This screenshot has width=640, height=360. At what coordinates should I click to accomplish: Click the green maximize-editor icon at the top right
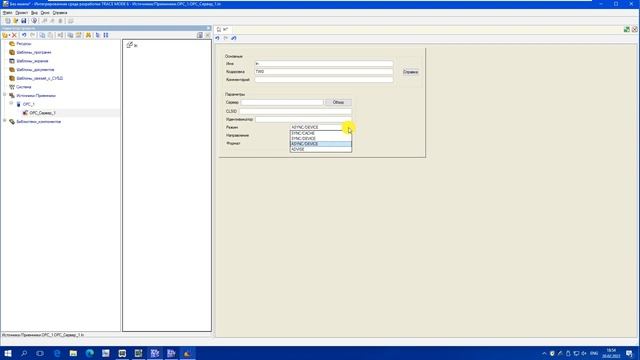(x=627, y=29)
